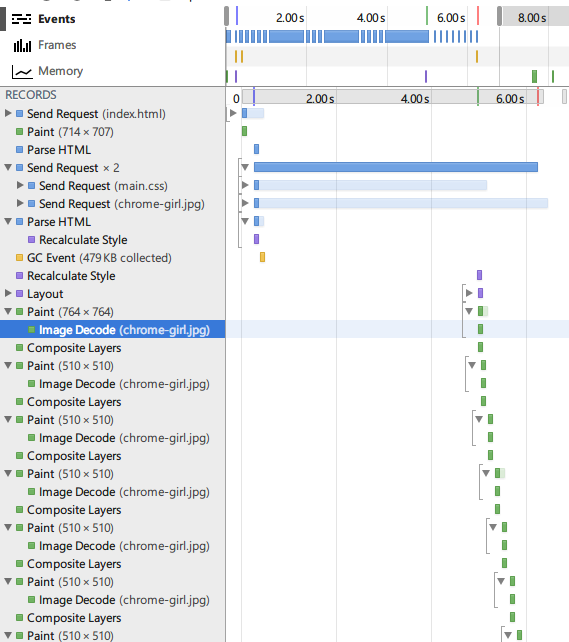This screenshot has height=642, width=569.
Task: Click the index.html request timeline bar
Action: pos(253,113)
